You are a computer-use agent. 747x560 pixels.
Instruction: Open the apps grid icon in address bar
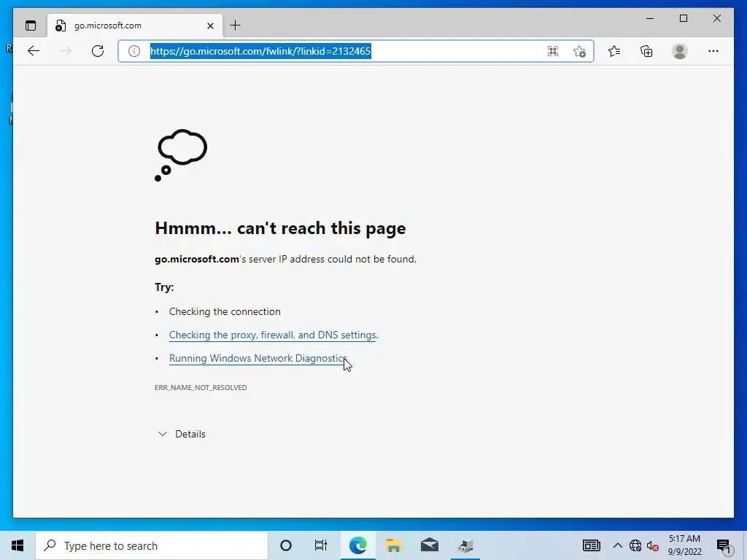[553, 51]
